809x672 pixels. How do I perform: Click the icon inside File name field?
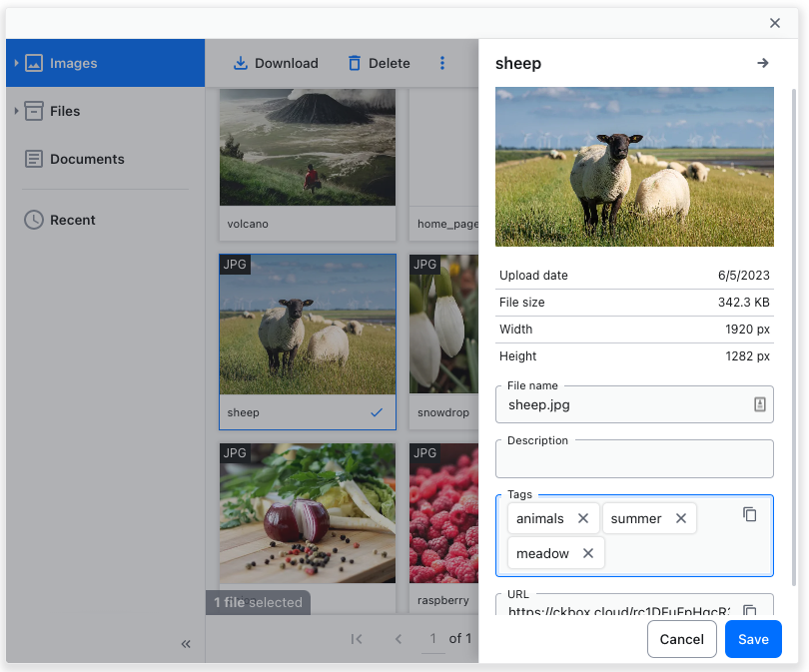[x=759, y=404]
